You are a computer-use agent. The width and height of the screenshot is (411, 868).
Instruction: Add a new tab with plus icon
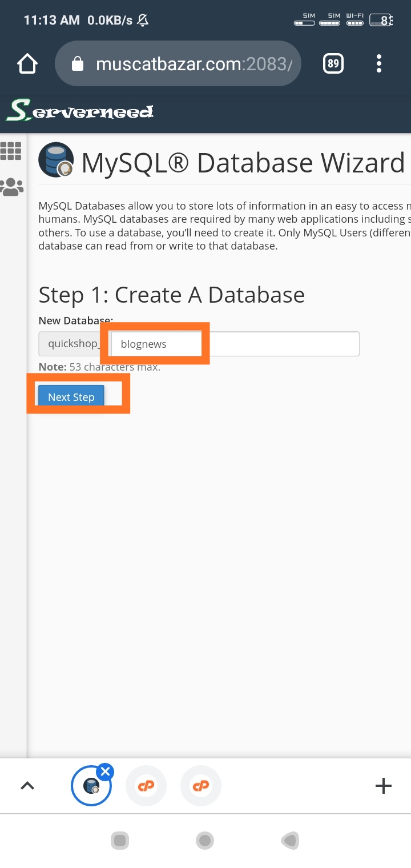[383, 786]
